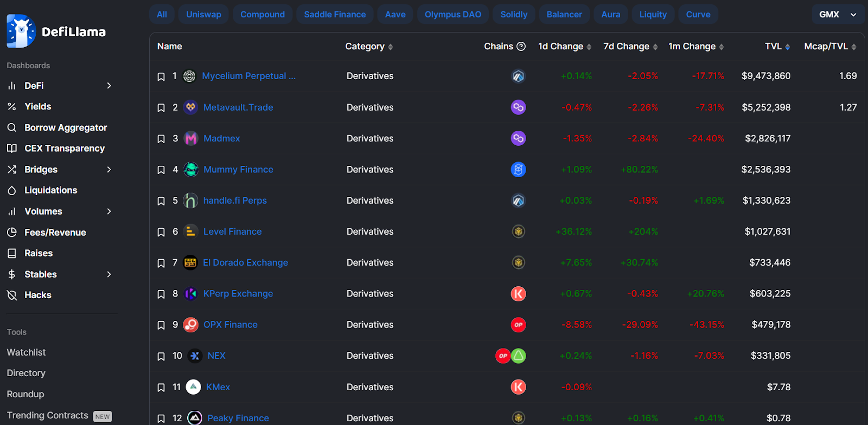The width and height of the screenshot is (868, 425).
Task: Click Optimism chain icon in OPX Finance row
Action: coord(519,325)
